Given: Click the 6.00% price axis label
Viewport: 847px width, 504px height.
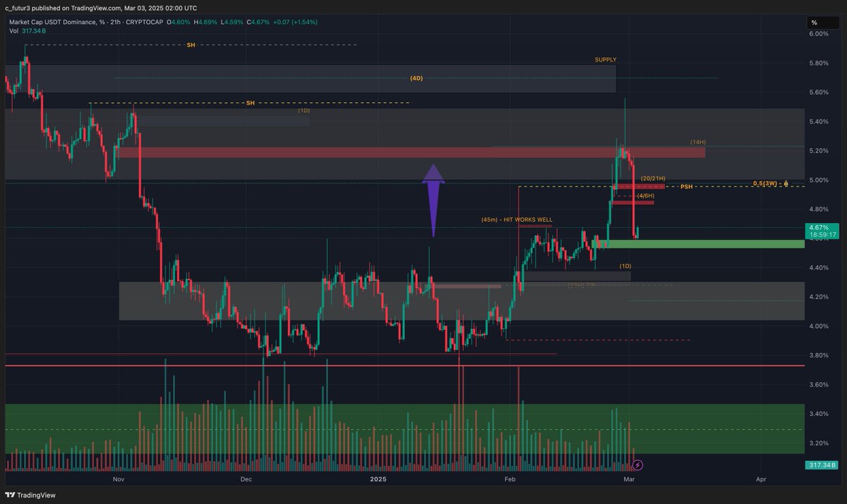Looking at the screenshot, I should [x=819, y=34].
